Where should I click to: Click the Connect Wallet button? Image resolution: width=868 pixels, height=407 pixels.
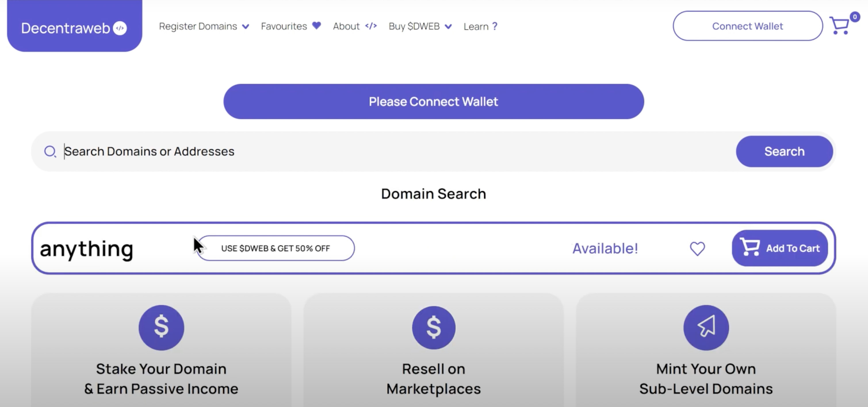tap(747, 26)
